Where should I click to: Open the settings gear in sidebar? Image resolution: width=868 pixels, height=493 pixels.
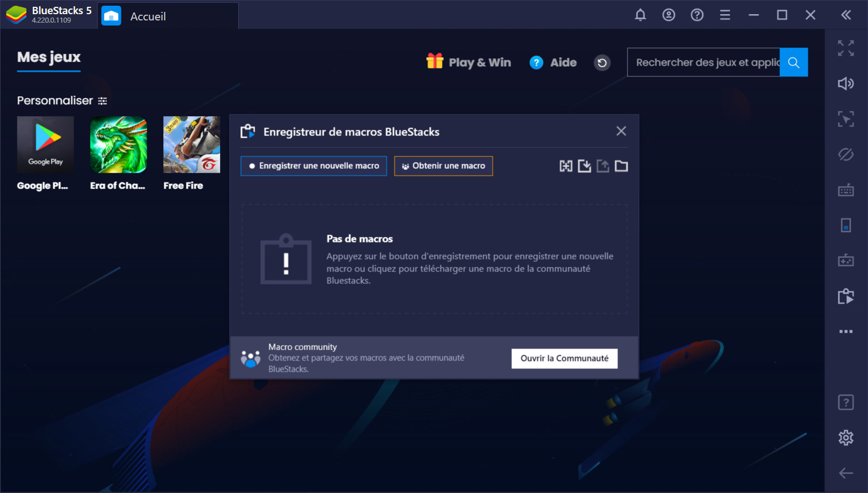tap(846, 437)
